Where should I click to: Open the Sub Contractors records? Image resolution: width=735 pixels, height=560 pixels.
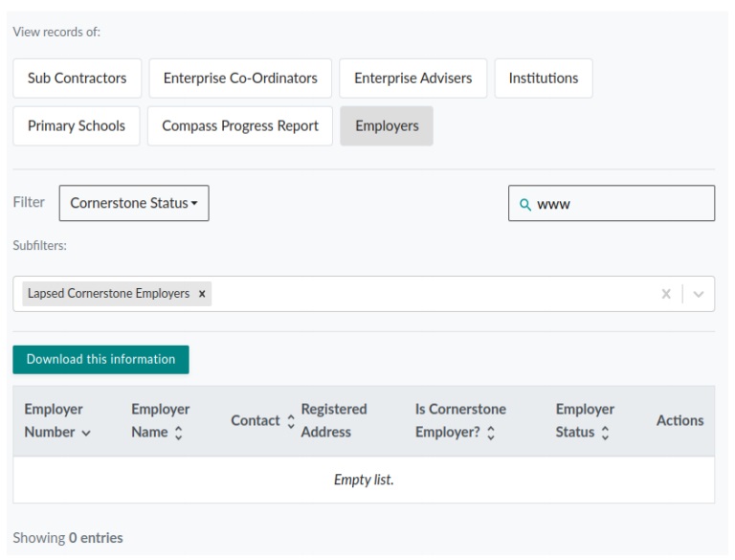(77, 78)
